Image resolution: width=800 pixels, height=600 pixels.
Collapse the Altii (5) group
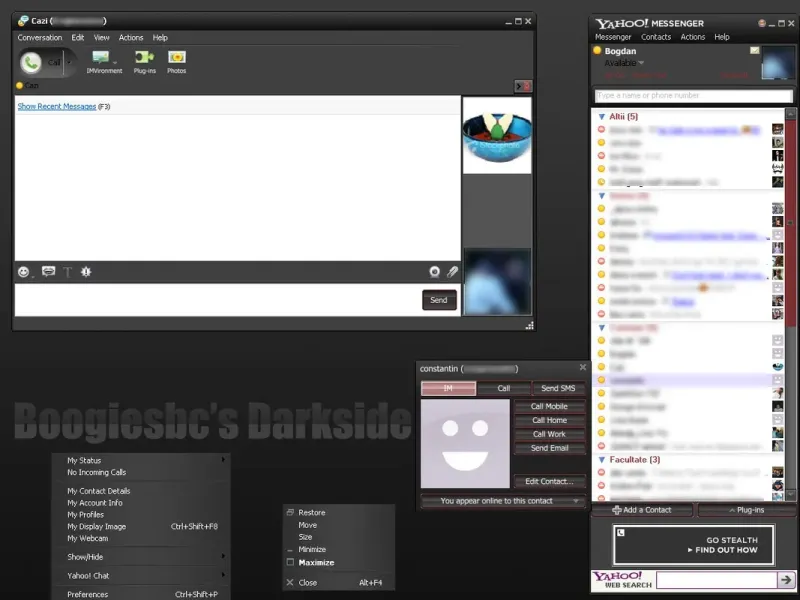click(602, 117)
